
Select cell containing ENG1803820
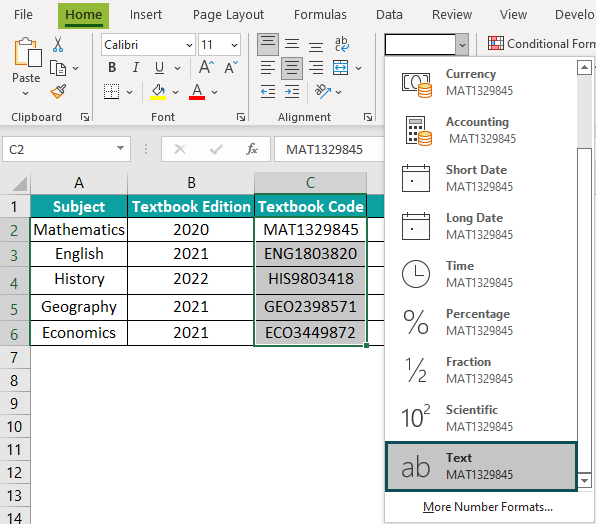pos(311,254)
